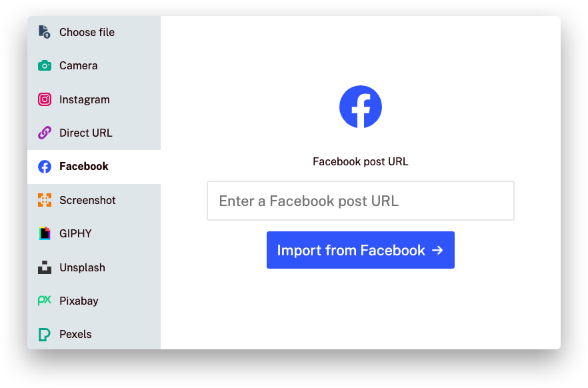Image resolution: width=588 pixels, height=388 pixels.
Task: Click the green Pixabay PX icon
Action: [44, 301]
